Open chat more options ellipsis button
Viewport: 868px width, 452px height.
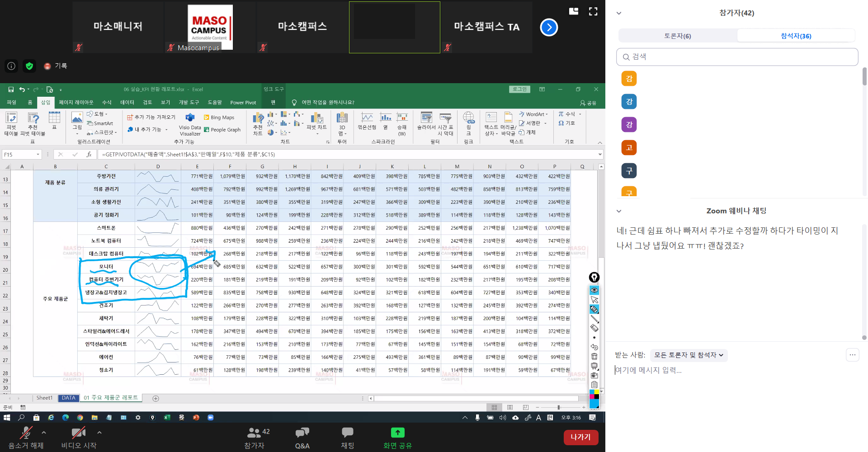pyautogui.click(x=852, y=355)
